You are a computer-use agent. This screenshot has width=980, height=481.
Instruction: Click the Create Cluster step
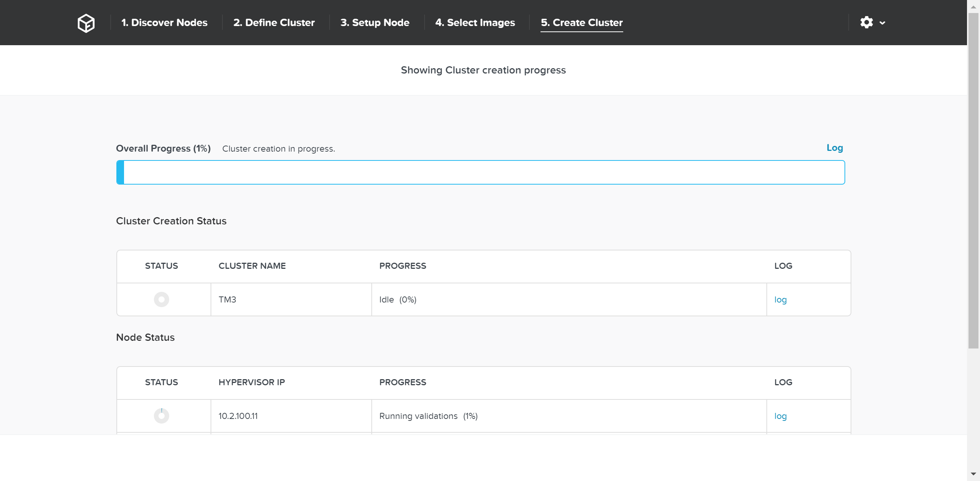(x=581, y=23)
